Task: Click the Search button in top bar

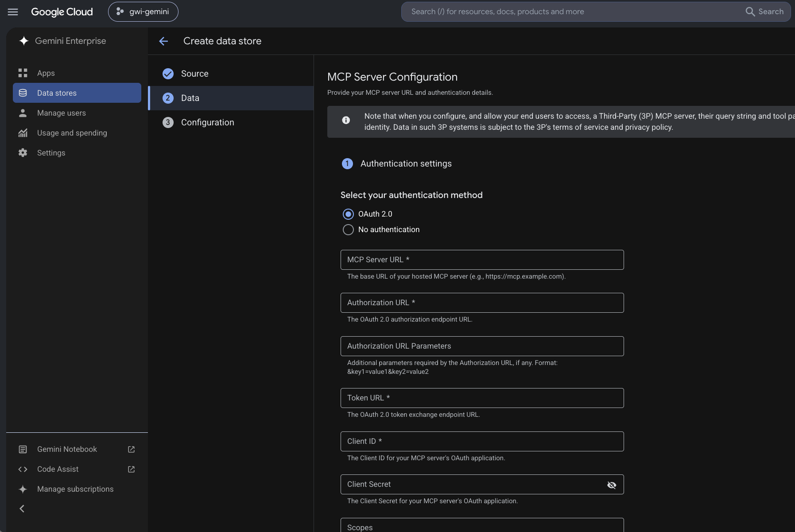Action: point(764,12)
